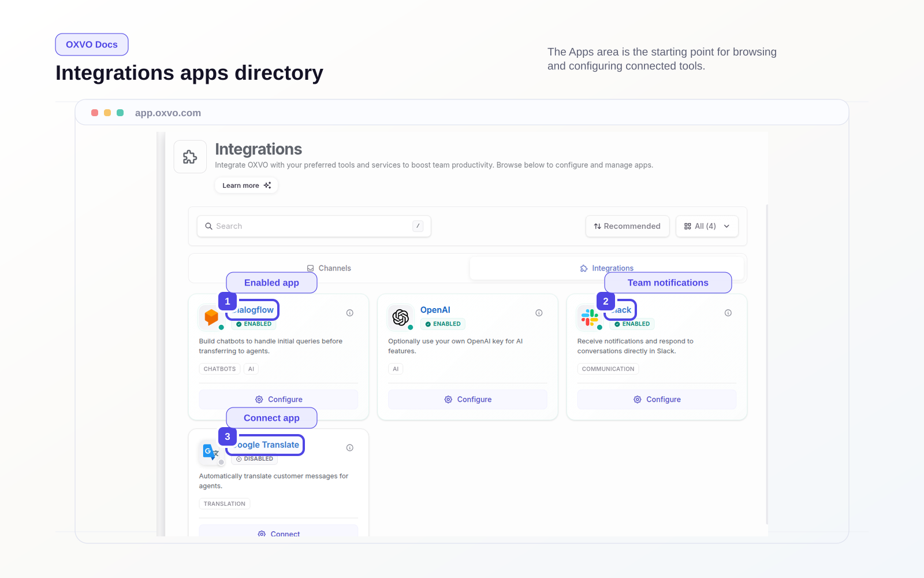
Task: Click the sparkle icon in Learn more
Action: click(x=267, y=186)
